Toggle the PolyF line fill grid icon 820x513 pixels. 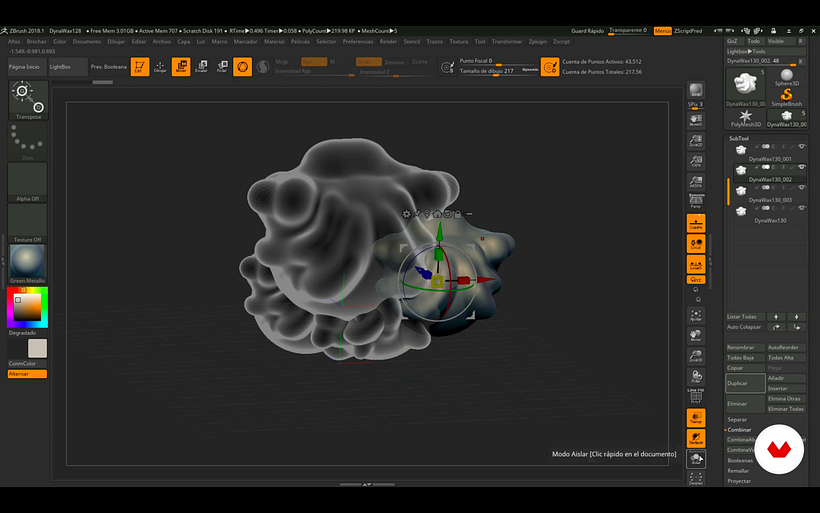pos(696,397)
